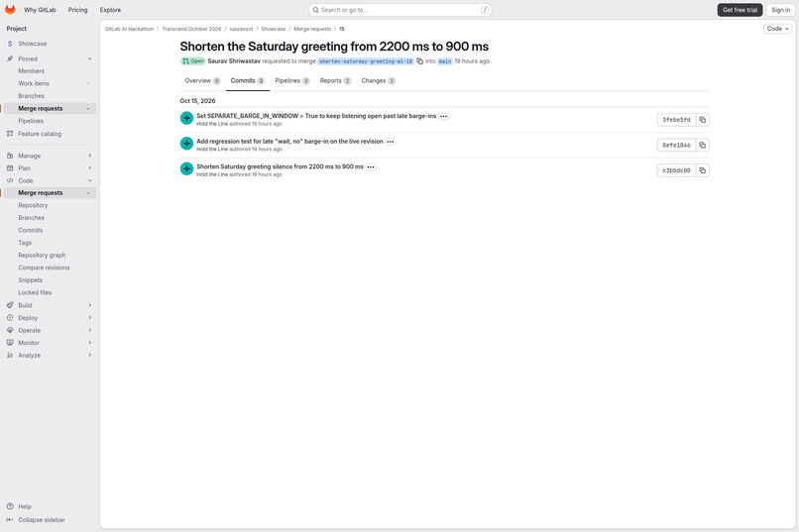Click the Collapse sidebar arrow icon
This screenshot has width=799, height=532.
pyautogui.click(x=10, y=520)
